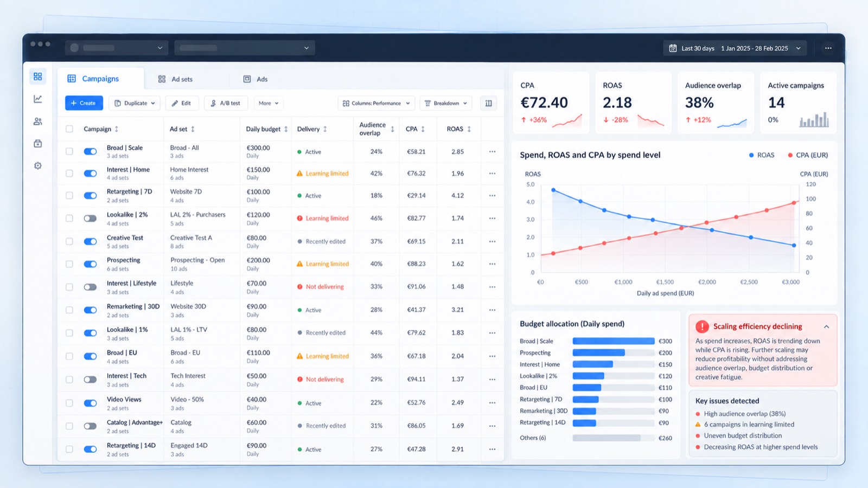Switch to the Ads tab
This screenshot has width=868, height=488.
point(256,79)
